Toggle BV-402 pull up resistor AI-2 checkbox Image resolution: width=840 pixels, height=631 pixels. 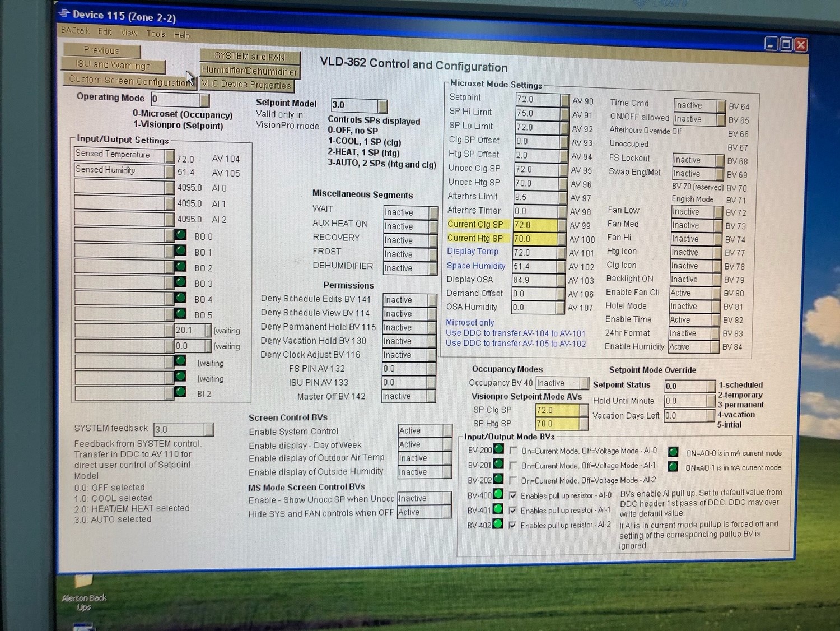point(512,525)
